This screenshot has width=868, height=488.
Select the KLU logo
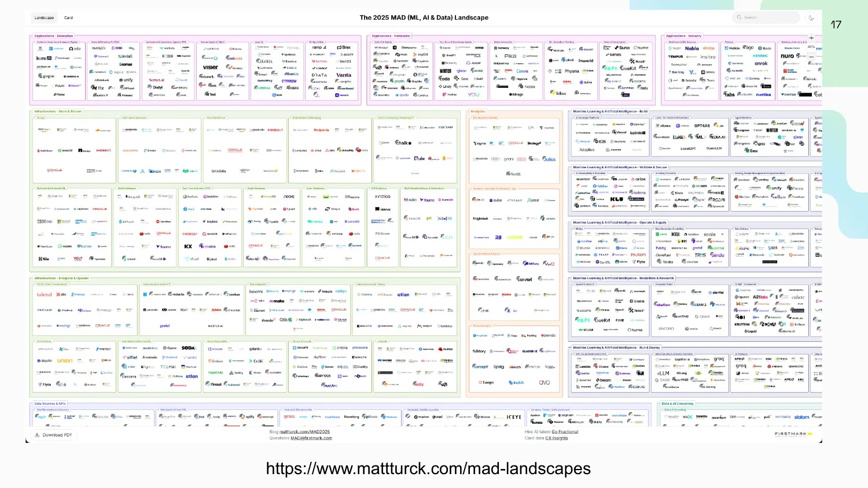617,199
